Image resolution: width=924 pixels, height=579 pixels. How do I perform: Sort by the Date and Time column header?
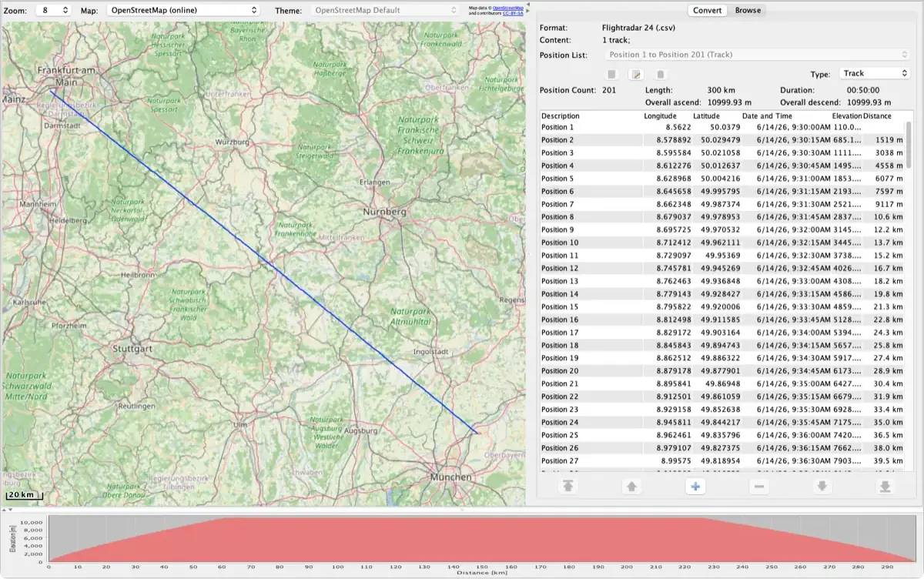coord(785,116)
